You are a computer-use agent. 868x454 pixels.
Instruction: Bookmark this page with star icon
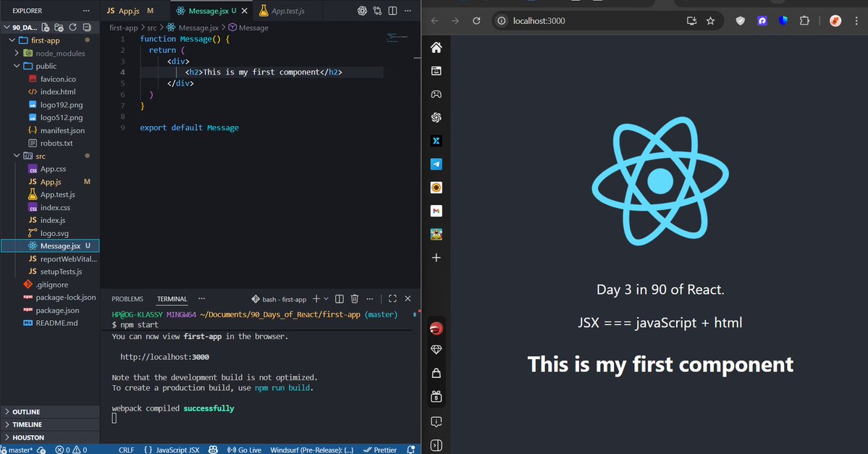[x=710, y=20]
